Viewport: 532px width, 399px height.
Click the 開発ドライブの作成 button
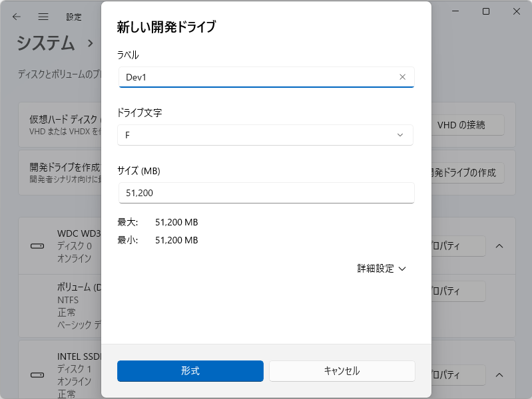click(467, 173)
